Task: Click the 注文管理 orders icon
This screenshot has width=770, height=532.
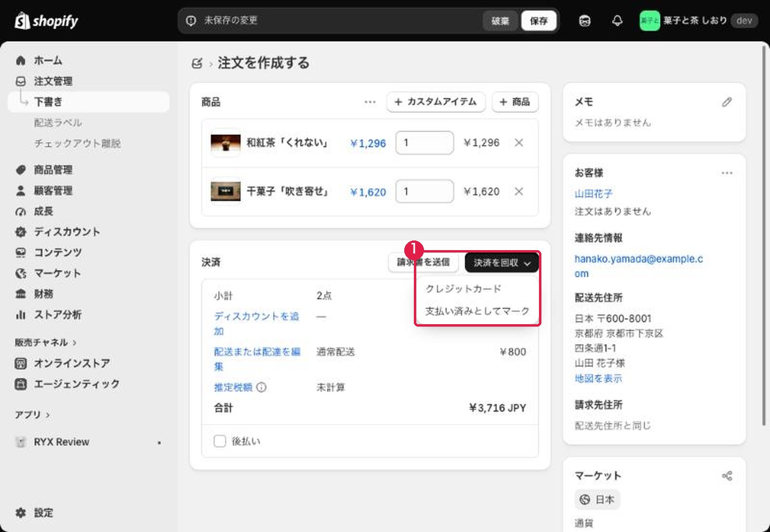Action: pyautogui.click(x=21, y=81)
